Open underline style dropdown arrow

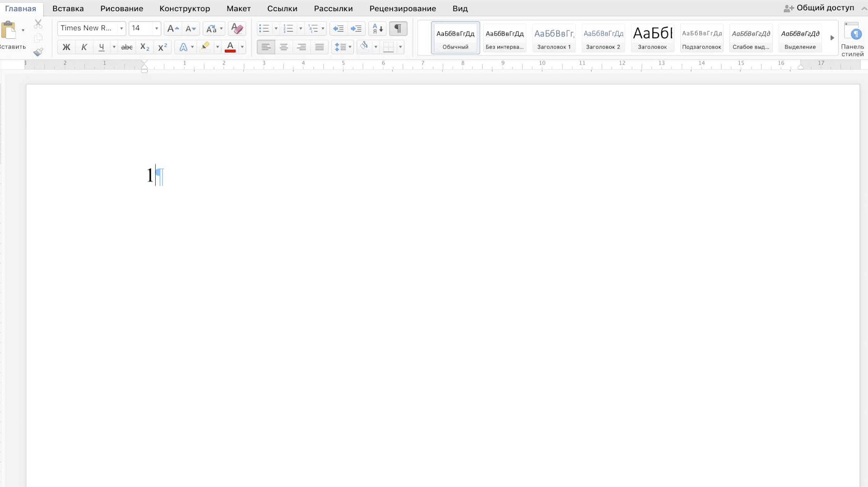tap(114, 47)
